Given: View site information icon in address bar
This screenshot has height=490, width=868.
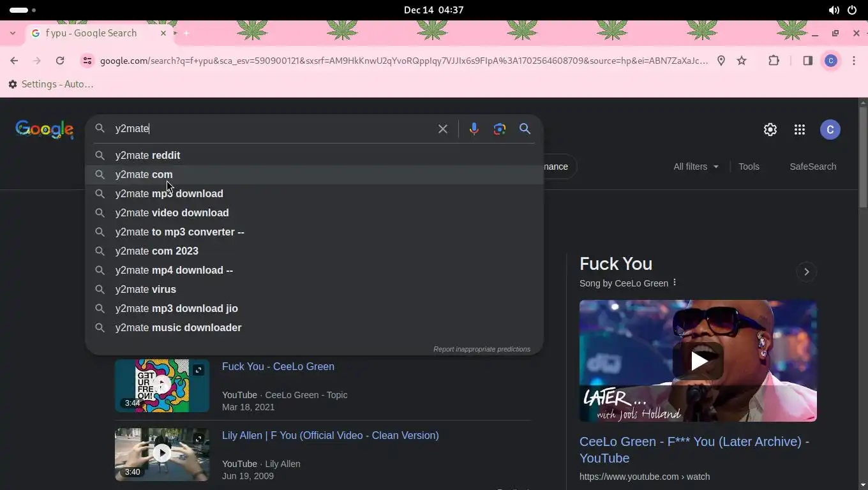Looking at the screenshot, I should 87,61.
